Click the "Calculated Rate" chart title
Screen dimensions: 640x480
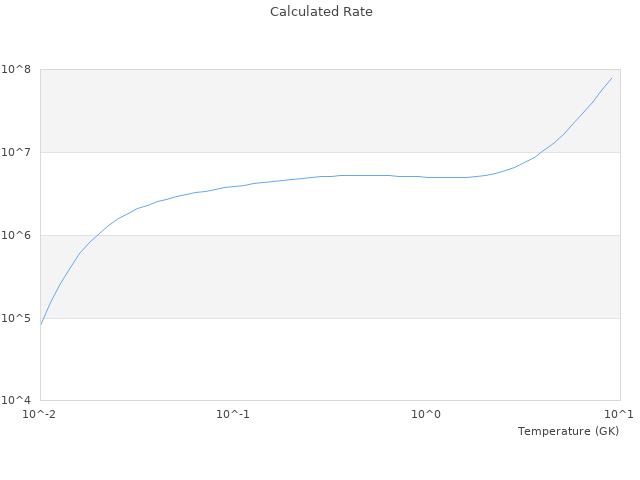click(x=320, y=12)
